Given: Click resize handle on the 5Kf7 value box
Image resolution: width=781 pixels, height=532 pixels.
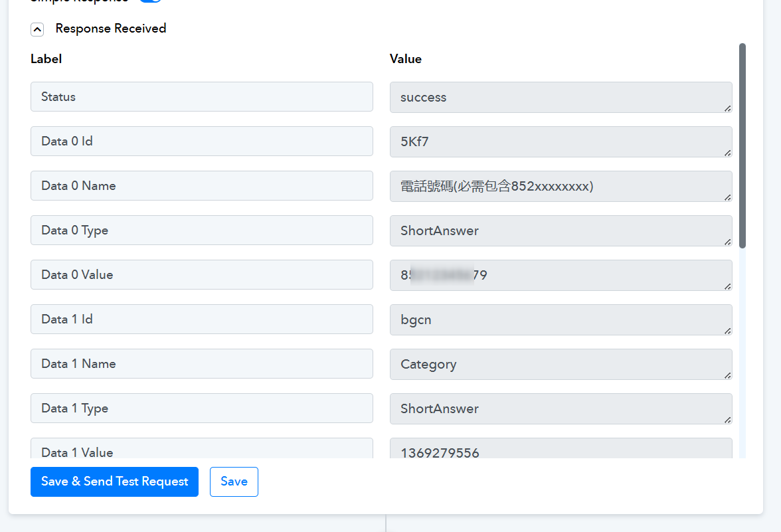Looking at the screenshot, I should [x=727, y=152].
